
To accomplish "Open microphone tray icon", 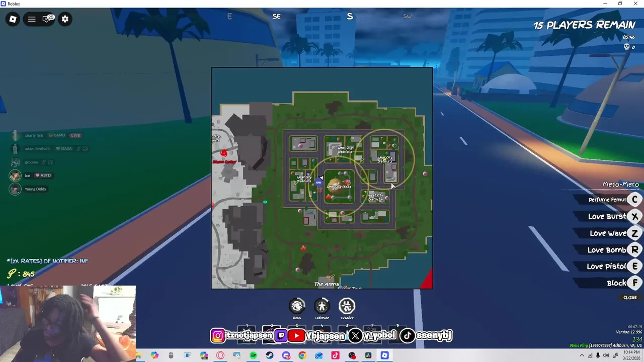I will (598, 355).
